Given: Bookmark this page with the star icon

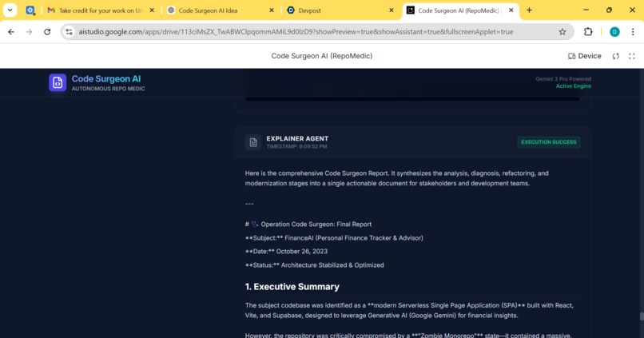Looking at the screenshot, I should pos(563,32).
